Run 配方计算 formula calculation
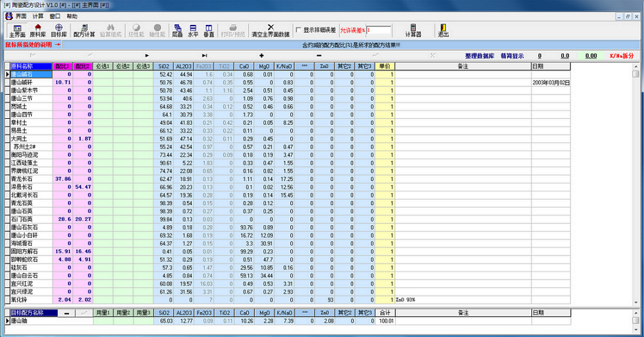This screenshot has width=644, height=337. (x=84, y=30)
